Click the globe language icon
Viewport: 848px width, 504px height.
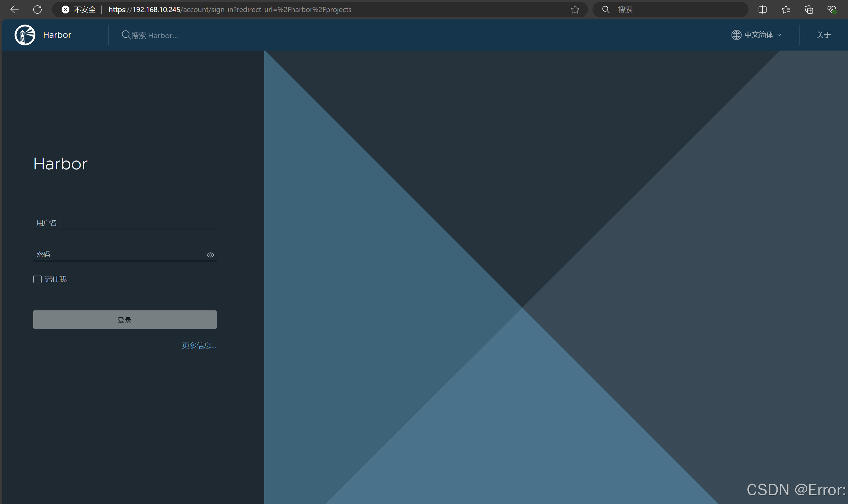[x=736, y=35]
